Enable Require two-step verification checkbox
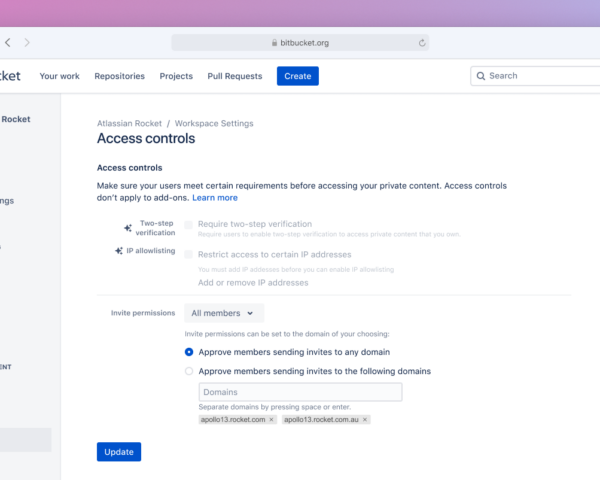This screenshot has height=480, width=600. [x=188, y=225]
